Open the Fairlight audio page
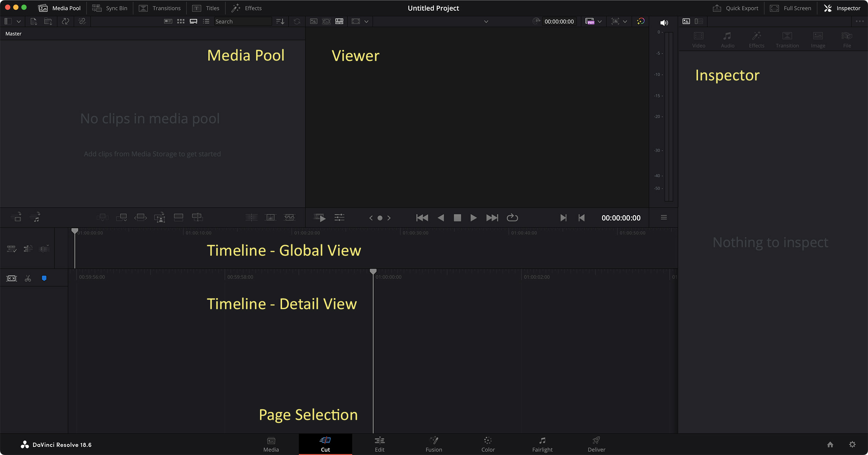This screenshot has width=868, height=455. coord(542,444)
